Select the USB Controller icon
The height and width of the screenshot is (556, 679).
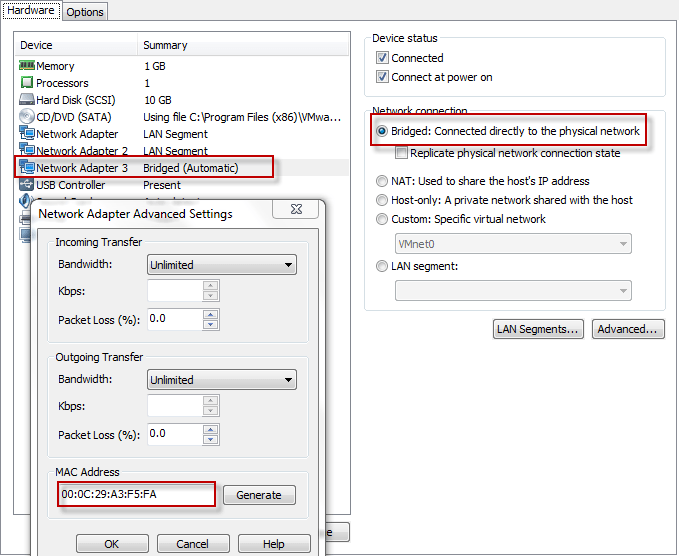(27, 185)
